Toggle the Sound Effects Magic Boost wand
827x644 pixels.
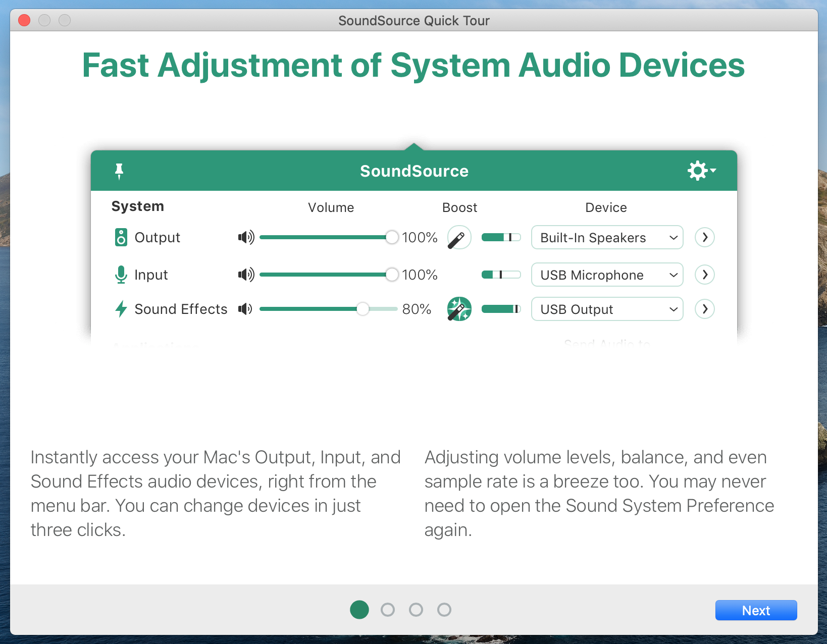click(x=459, y=309)
